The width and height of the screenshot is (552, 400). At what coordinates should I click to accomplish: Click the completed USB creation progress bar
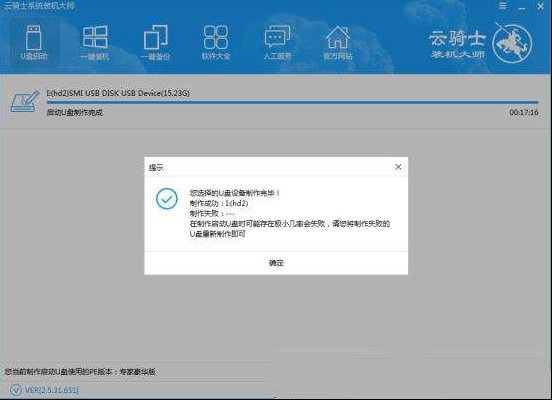tap(292, 102)
